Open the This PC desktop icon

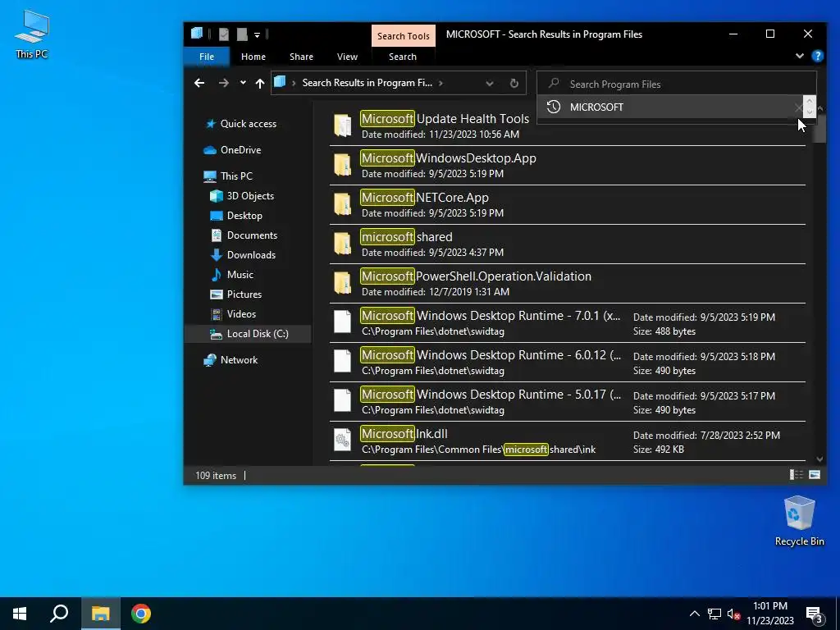pos(32,34)
